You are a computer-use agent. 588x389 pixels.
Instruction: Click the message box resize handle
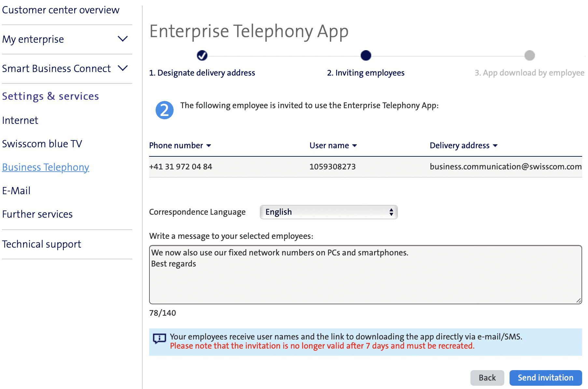click(579, 301)
